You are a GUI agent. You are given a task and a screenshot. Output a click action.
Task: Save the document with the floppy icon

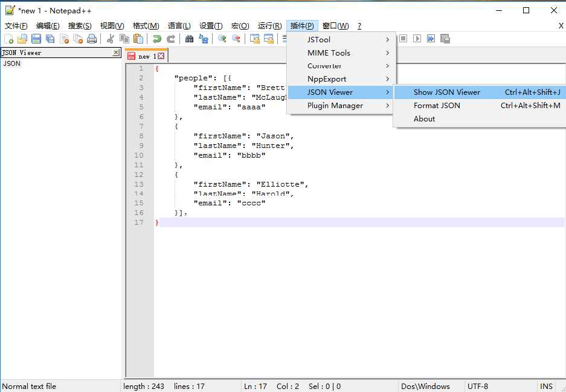[x=36, y=39]
